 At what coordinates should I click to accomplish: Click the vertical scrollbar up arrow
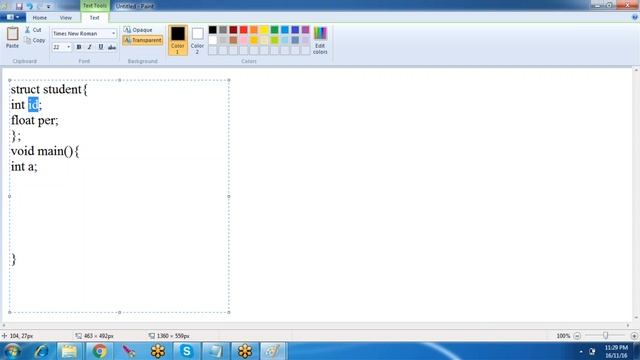click(636, 71)
